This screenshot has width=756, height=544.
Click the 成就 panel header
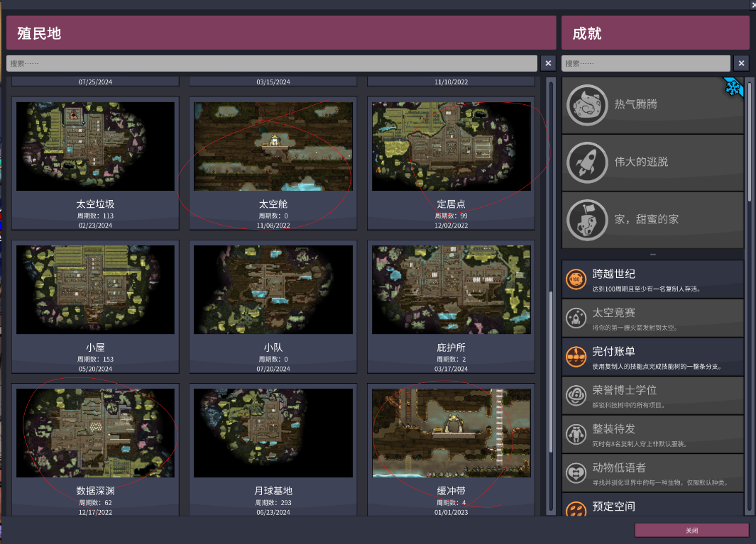(x=655, y=33)
